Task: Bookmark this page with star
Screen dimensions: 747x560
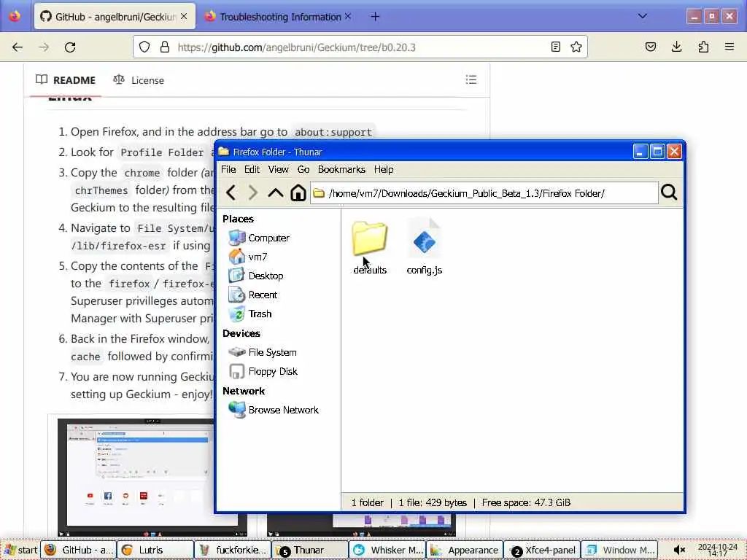Action: pyautogui.click(x=576, y=47)
